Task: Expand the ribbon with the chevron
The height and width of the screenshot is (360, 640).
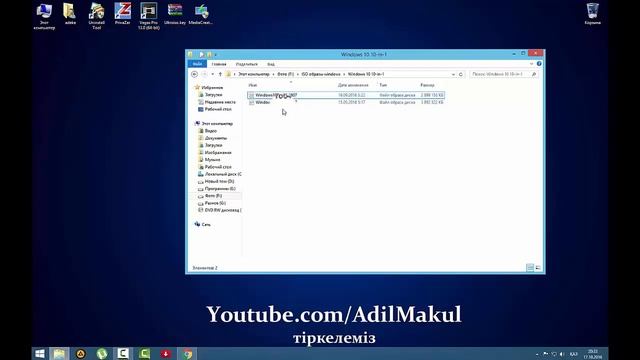Action: [x=531, y=64]
